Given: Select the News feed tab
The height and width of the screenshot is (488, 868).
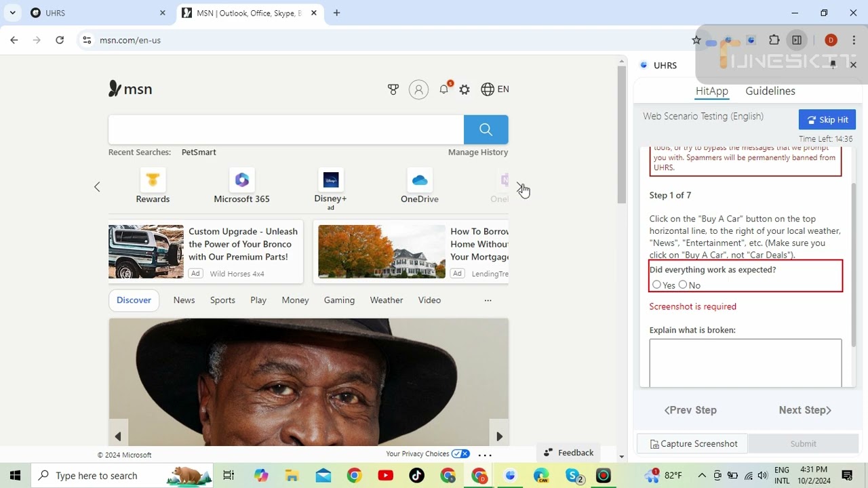Looking at the screenshot, I should 184,300.
